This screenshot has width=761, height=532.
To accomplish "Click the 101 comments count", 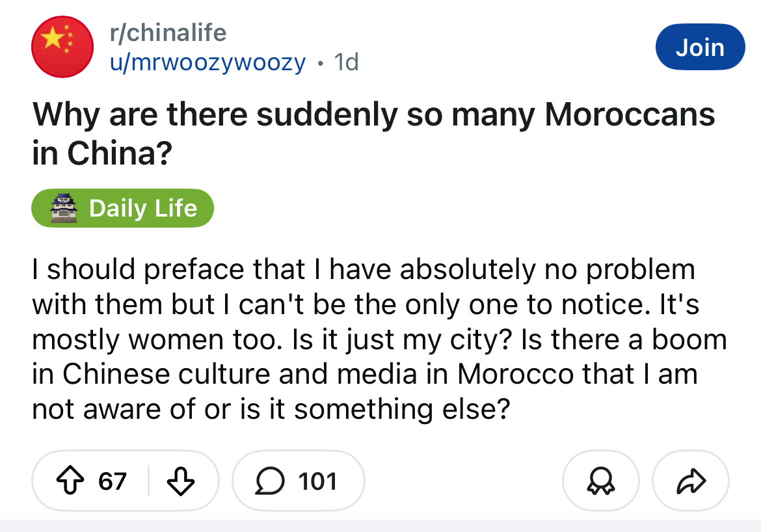I will (317, 481).
